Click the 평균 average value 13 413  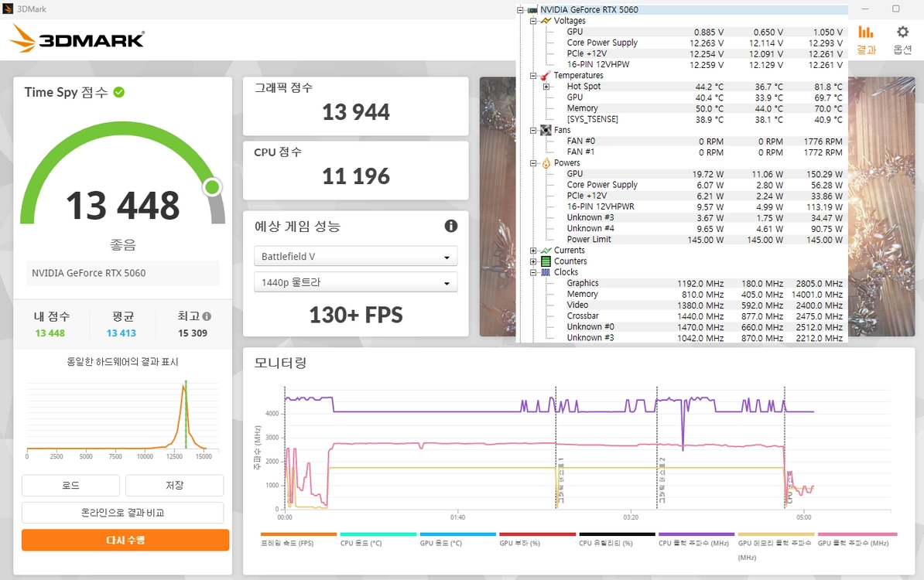[121, 333]
